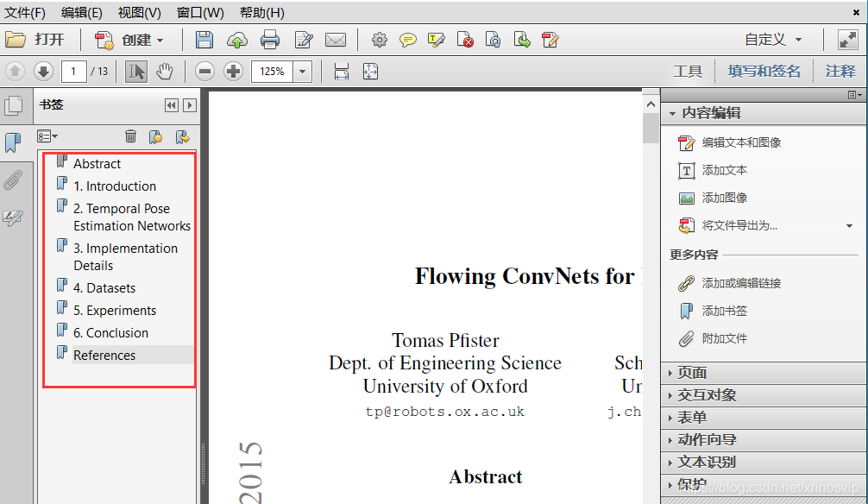Select the highlight text tool icon
The image size is (868, 504).
click(437, 40)
